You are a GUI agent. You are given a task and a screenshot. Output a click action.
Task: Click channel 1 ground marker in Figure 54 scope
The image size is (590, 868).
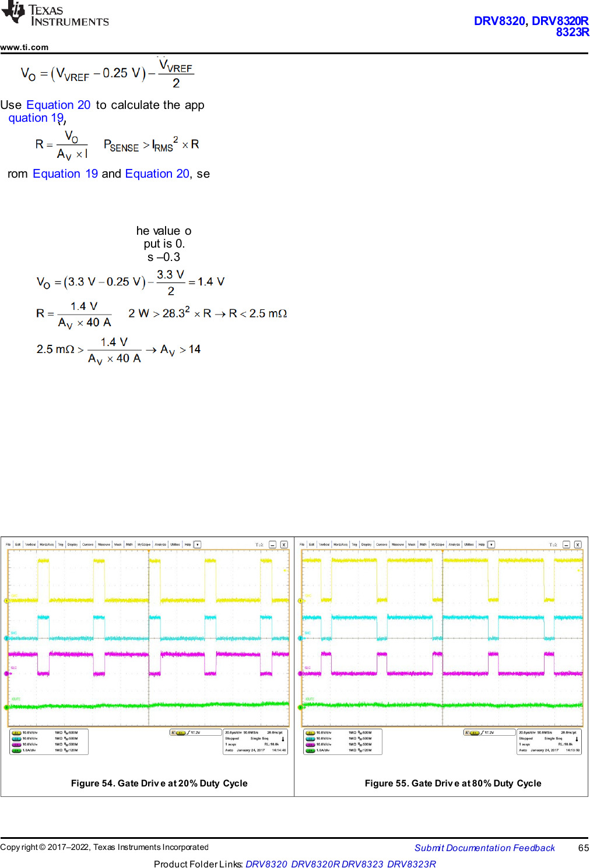7,601
